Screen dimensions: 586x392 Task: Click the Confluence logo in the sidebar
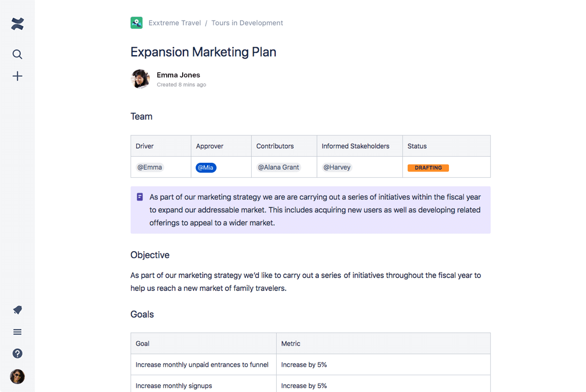tap(17, 23)
